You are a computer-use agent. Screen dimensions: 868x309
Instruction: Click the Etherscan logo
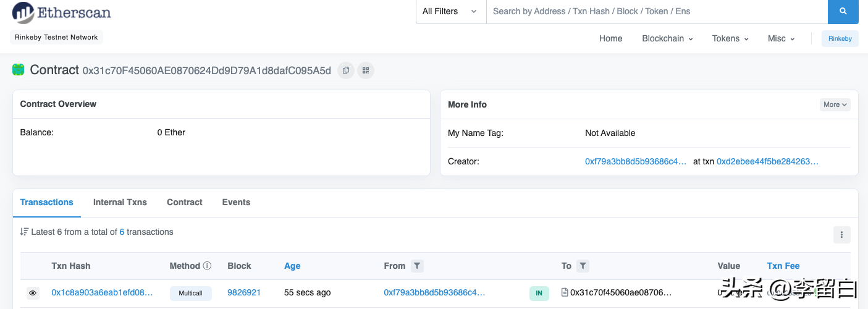(x=62, y=12)
